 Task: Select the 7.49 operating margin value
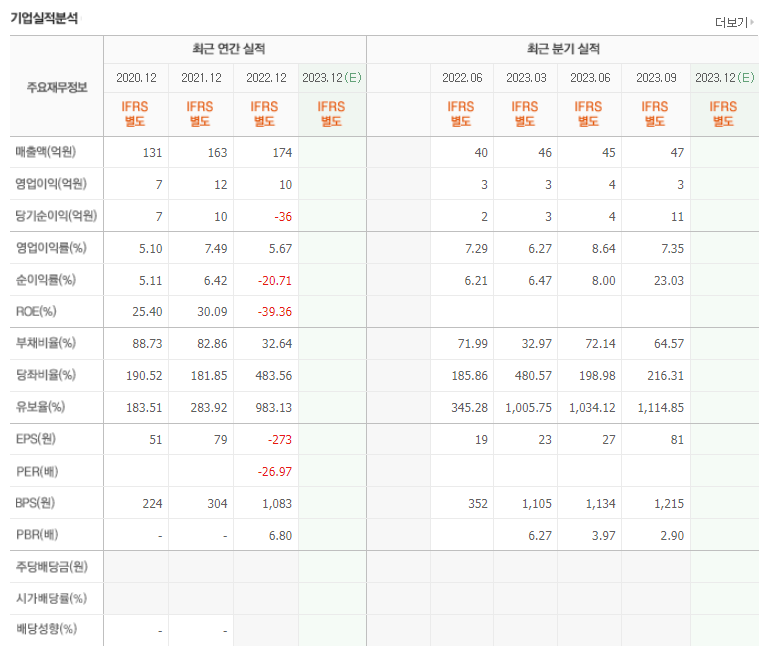(x=216, y=249)
